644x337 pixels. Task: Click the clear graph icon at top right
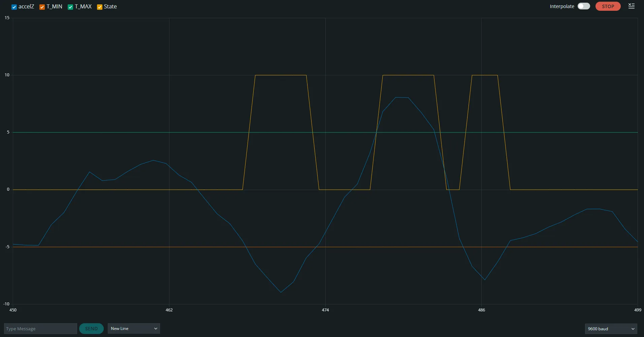pyautogui.click(x=632, y=6)
